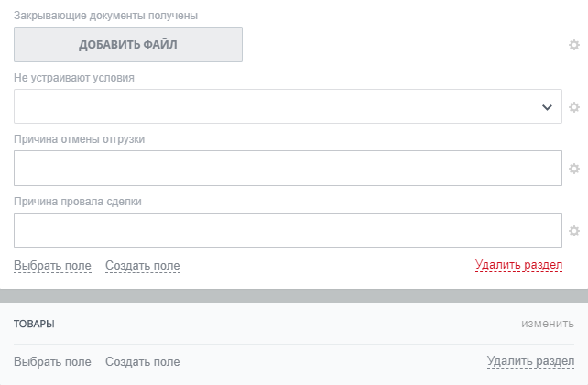Screen dimensions: 588x385
Task: Click Выбрать поле above the ТОВАРЫ section
Action: pyautogui.click(x=52, y=266)
